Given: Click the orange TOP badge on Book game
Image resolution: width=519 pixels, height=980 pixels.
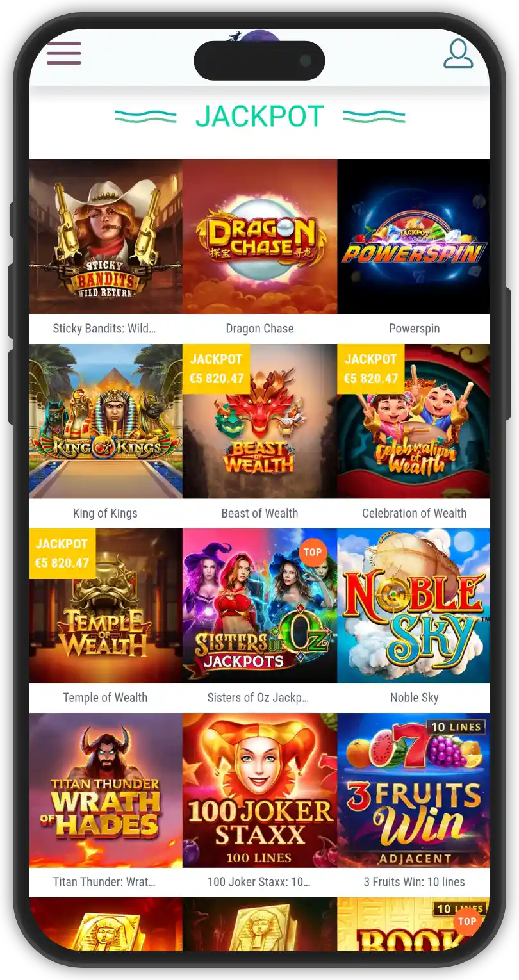Looking at the screenshot, I should click(467, 921).
